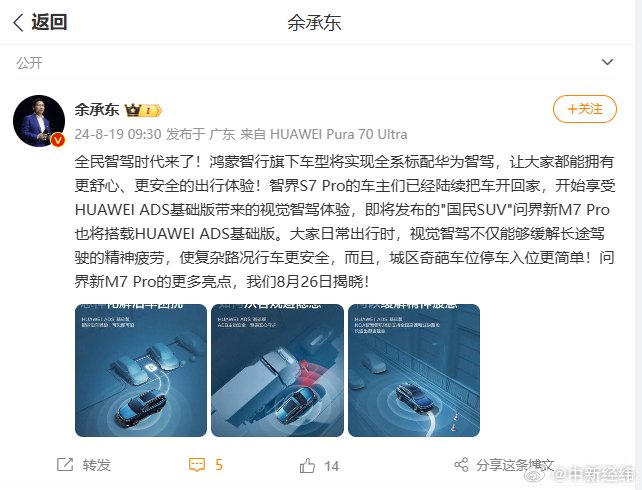Click the 转发 repost label
Screen dimensions: 642x490
(97, 465)
